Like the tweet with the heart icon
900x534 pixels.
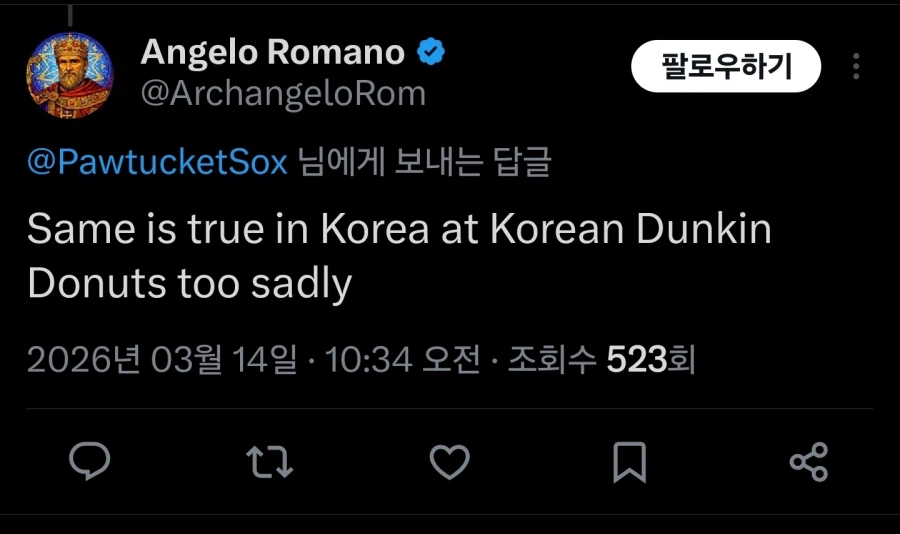449,461
